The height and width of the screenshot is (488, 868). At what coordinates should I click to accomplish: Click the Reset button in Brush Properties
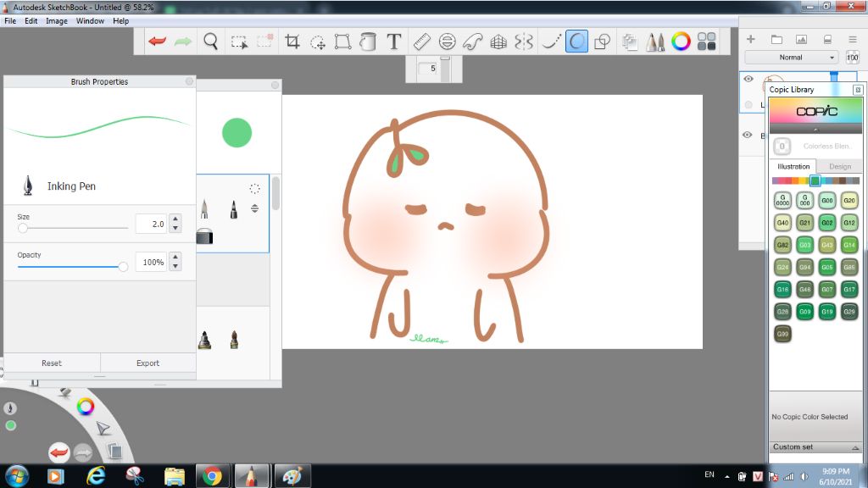pos(52,363)
